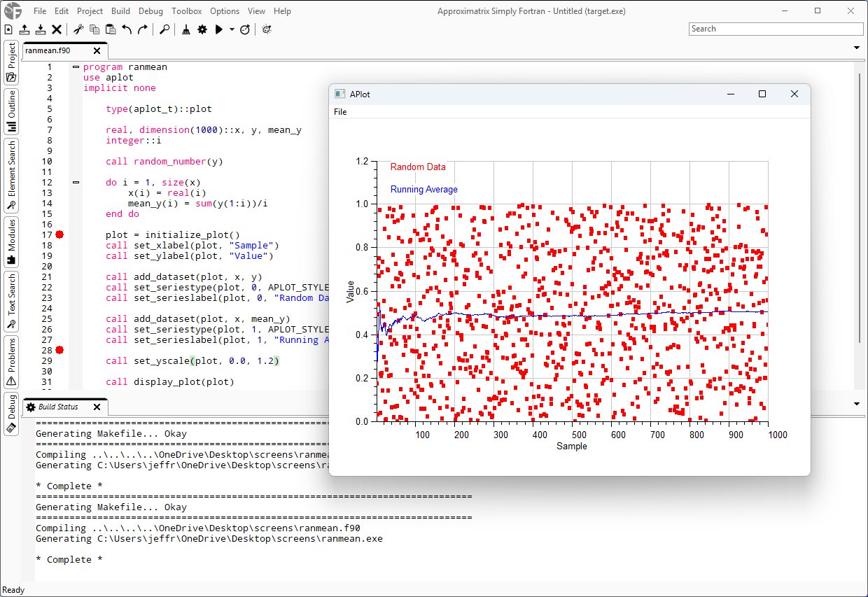Open the Debug menu

[x=150, y=11]
